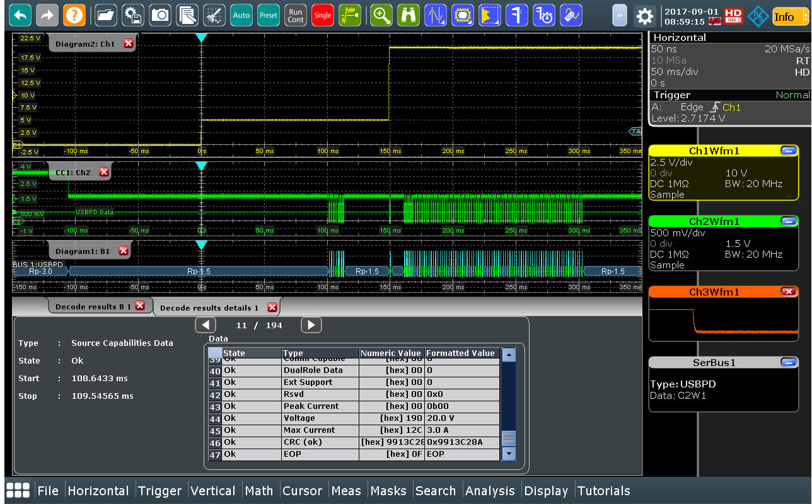
Task: Open the search binoculars tool
Action: (409, 15)
